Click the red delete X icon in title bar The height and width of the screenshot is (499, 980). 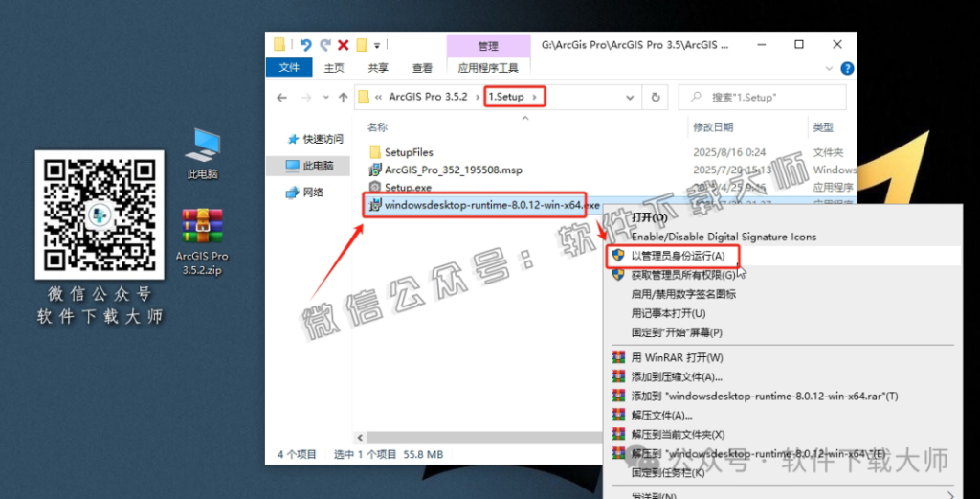click(x=344, y=45)
